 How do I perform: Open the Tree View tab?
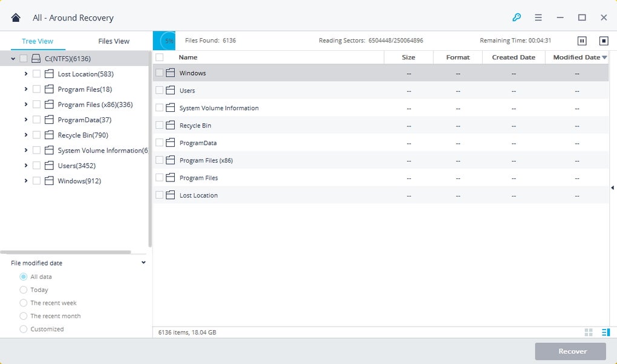click(x=38, y=41)
